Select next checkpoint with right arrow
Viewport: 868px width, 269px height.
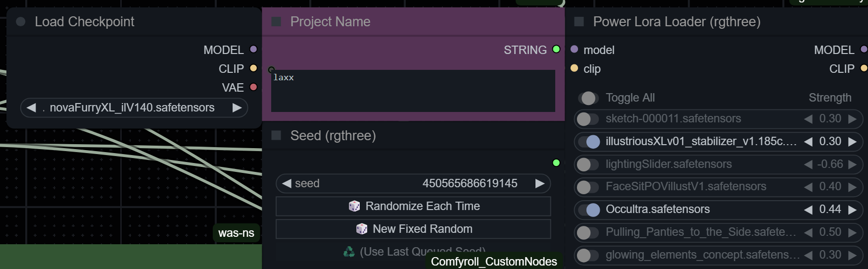click(x=237, y=108)
